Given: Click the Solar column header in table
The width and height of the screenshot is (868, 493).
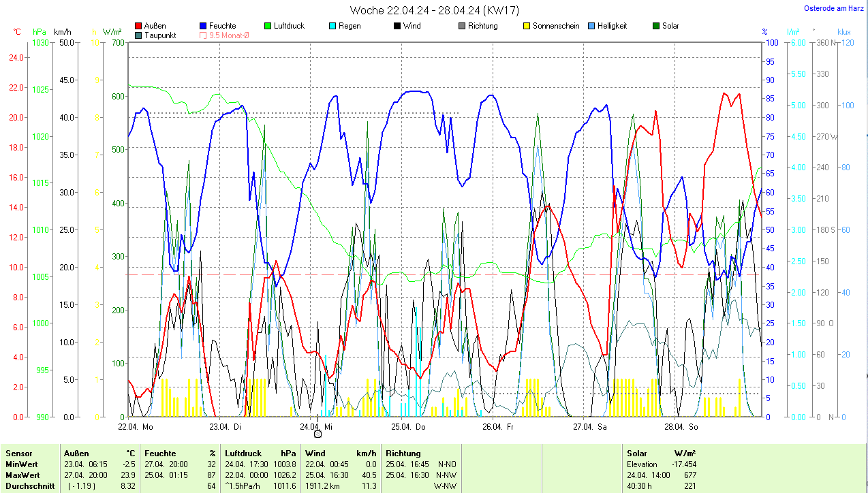Looking at the screenshot, I should (637, 454).
